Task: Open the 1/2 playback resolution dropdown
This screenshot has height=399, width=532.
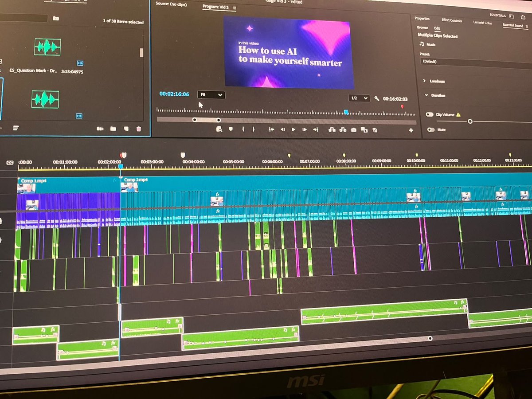Action: click(359, 98)
